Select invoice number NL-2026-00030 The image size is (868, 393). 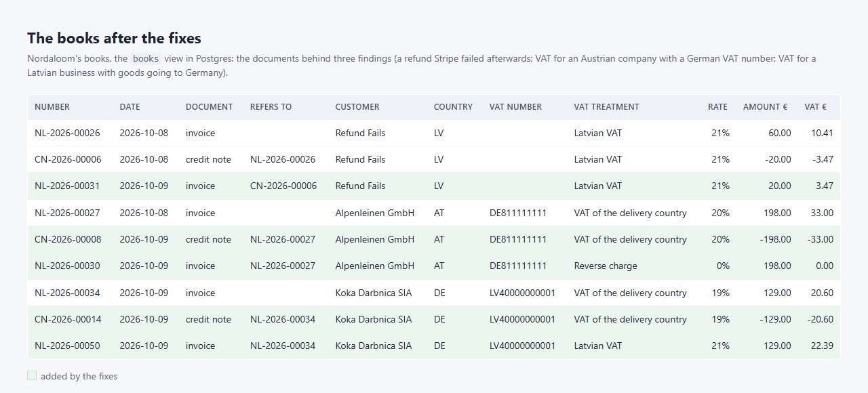[67, 266]
